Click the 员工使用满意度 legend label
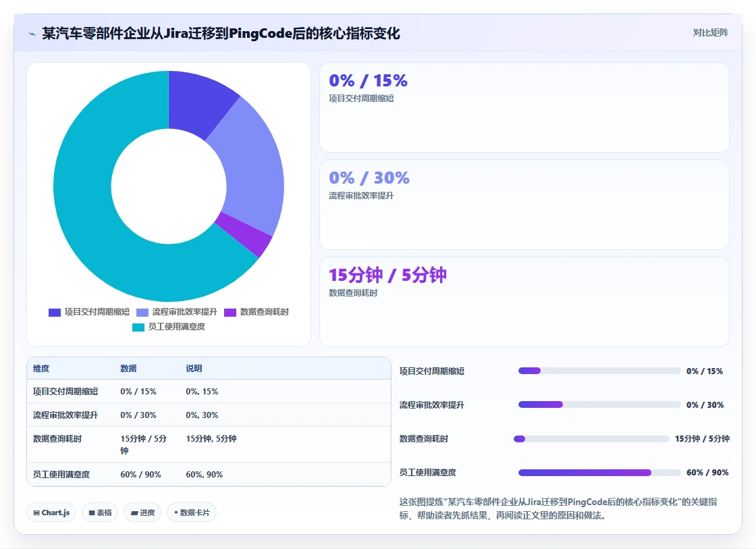This screenshot has width=756, height=549. (176, 327)
